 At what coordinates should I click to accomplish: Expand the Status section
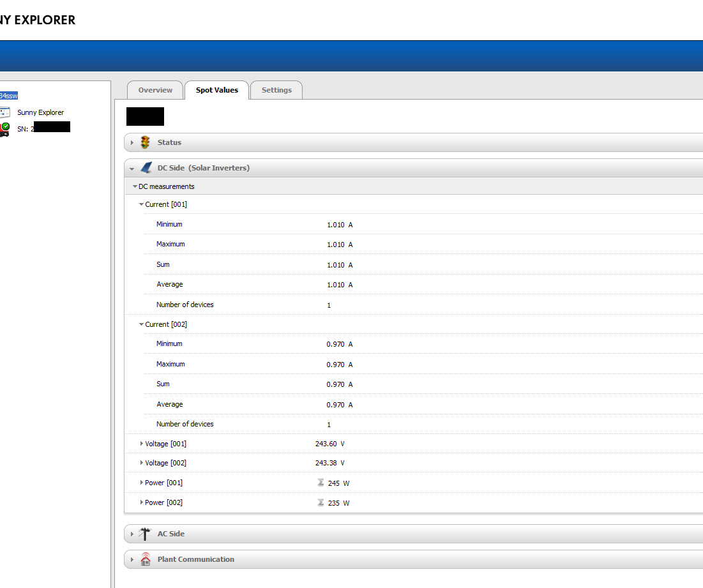[x=132, y=143]
